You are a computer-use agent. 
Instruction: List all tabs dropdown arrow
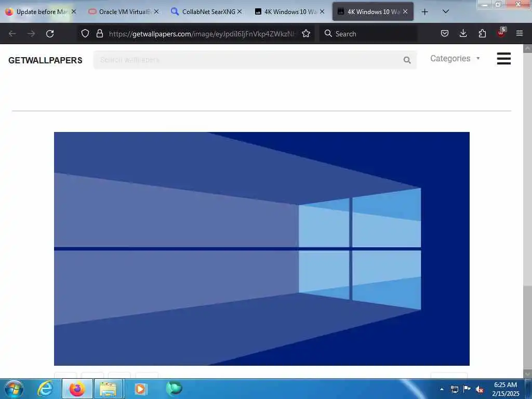click(446, 11)
